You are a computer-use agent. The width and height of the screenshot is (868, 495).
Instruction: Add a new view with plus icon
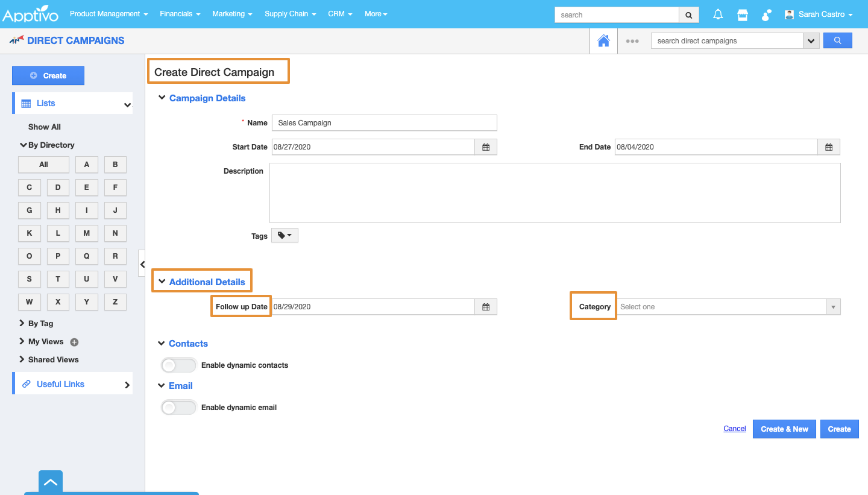click(x=74, y=342)
